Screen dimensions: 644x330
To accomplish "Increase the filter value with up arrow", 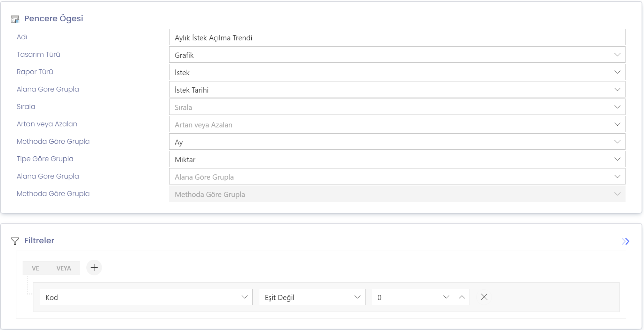I will click(462, 297).
